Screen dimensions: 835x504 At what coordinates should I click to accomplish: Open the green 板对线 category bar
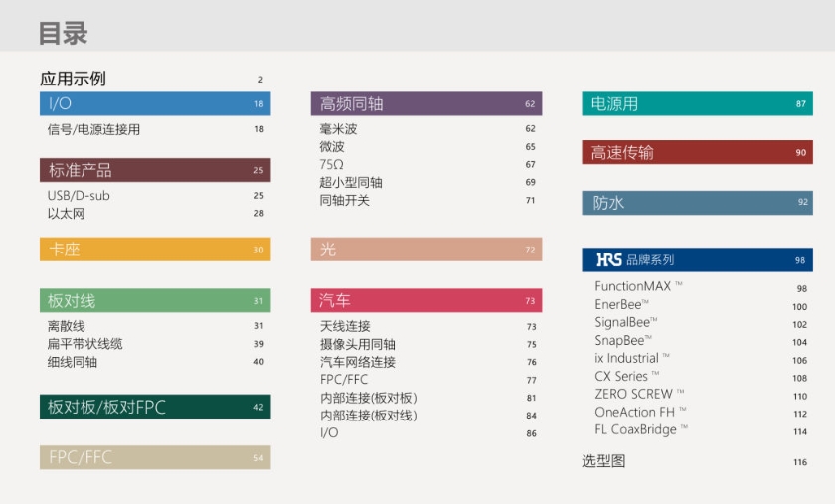(x=155, y=301)
